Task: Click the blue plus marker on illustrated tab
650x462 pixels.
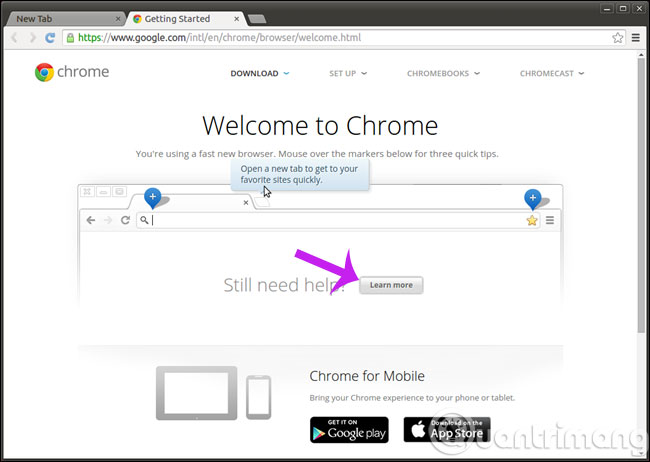Action: [x=153, y=198]
